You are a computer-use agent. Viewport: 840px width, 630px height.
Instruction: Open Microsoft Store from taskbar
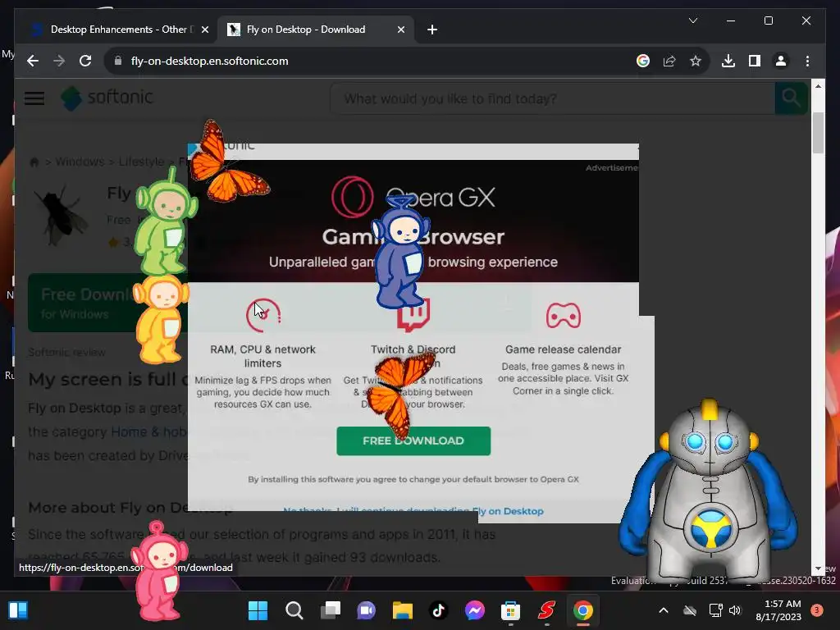click(x=510, y=610)
